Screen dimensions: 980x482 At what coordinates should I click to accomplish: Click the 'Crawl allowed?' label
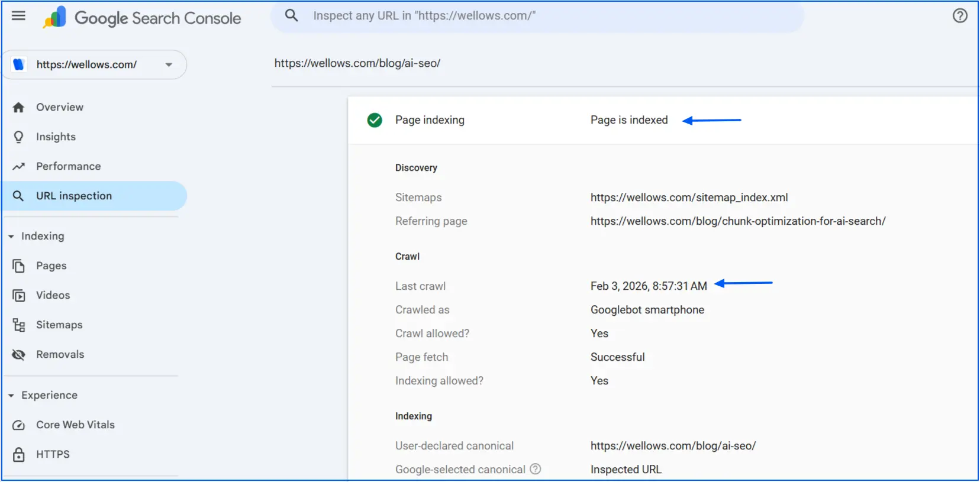pyautogui.click(x=432, y=334)
